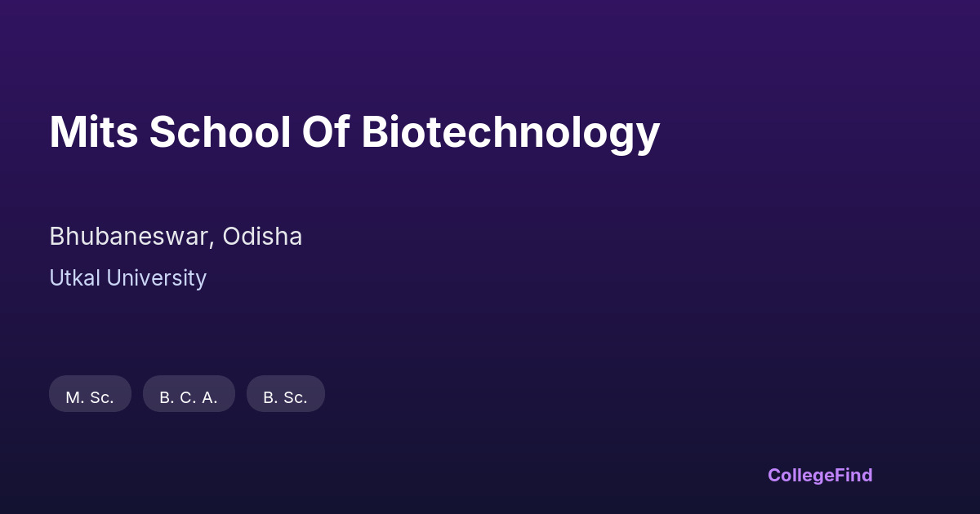
Task: Click the letter B. in the B. Sc. tag
Action: pos(269,397)
